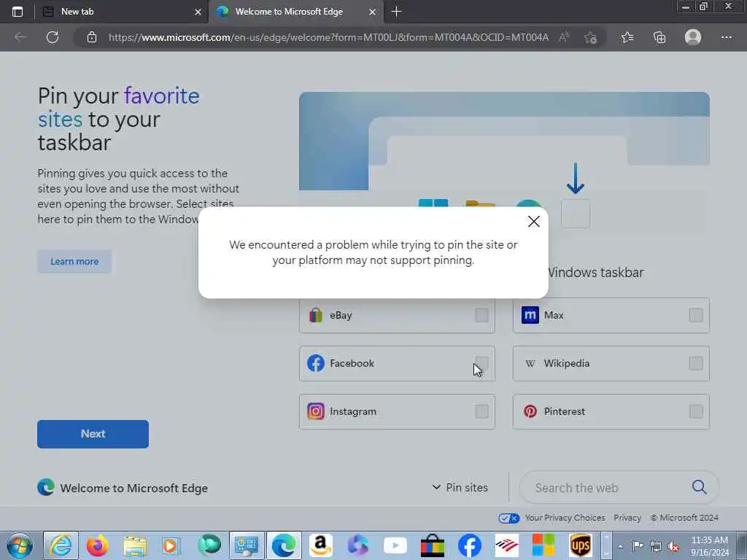Click the Wikipedia W icon
747x560 pixels.
pos(530,363)
